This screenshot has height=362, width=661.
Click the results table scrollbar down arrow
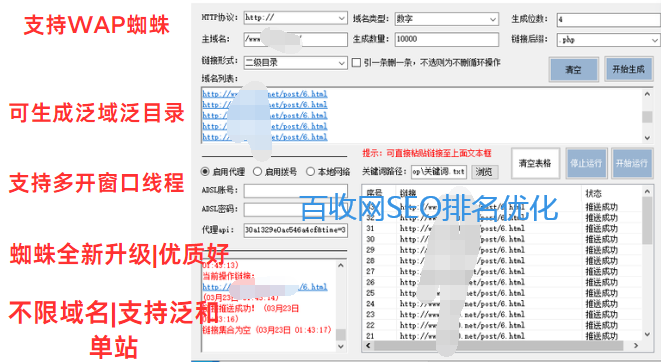pos(648,335)
